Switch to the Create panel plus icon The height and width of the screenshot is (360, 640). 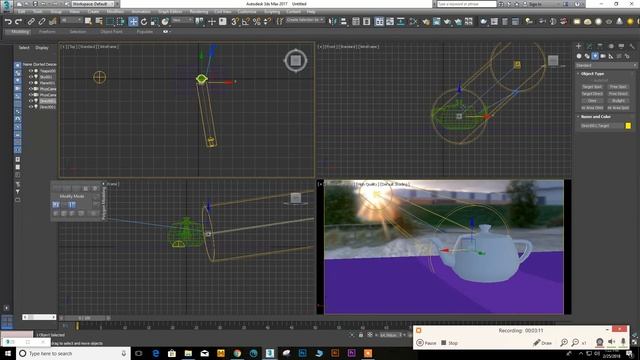point(578,46)
